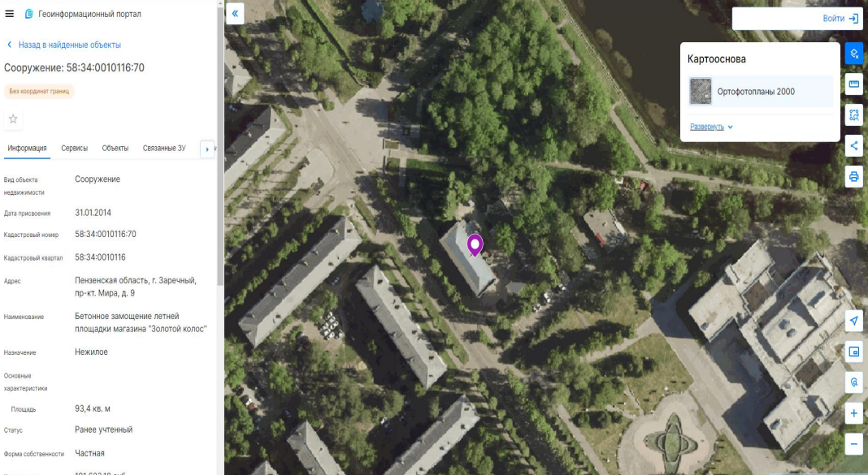This screenshot has width=868, height=475.
Task: Collapse the side panel with double-chevron
Action: pyautogui.click(x=235, y=14)
